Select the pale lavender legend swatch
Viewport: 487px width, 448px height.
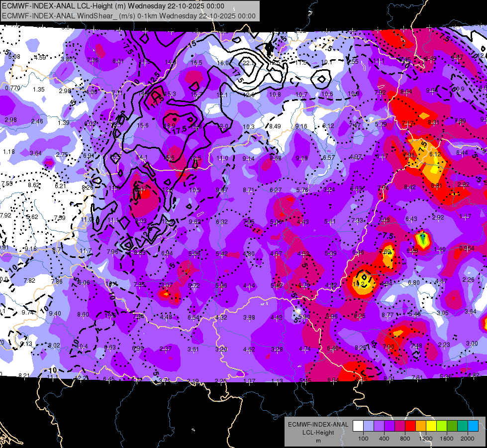pos(369,426)
